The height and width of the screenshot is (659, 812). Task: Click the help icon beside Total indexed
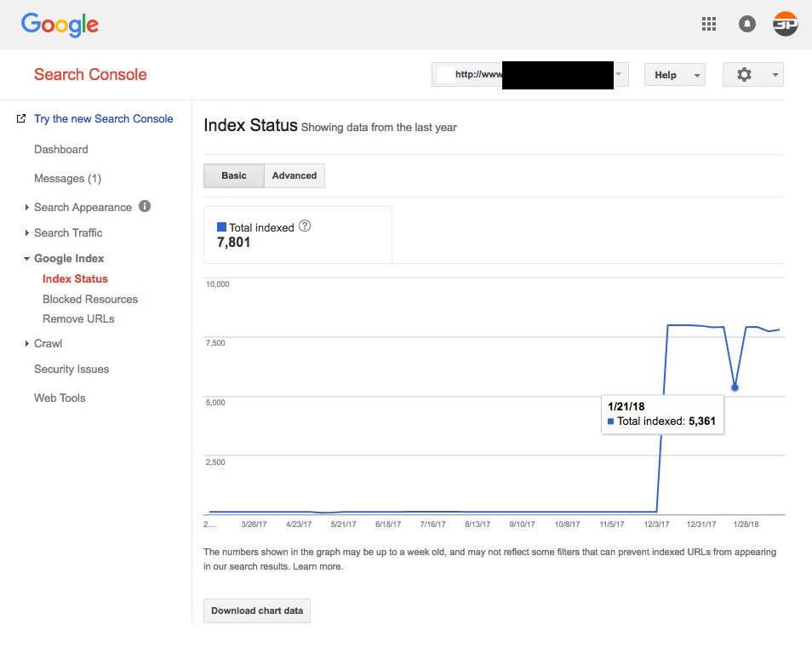(305, 226)
